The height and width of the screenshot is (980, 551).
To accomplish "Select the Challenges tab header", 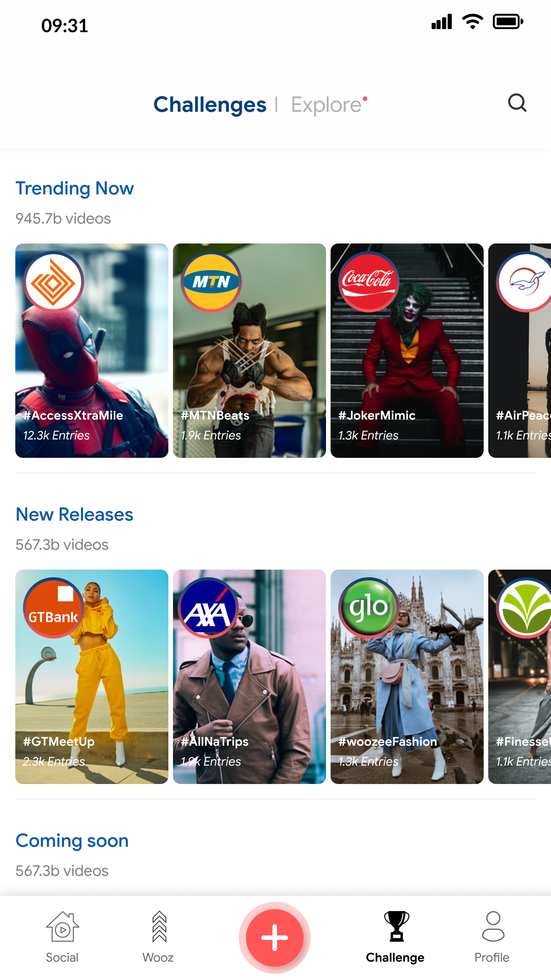I will pyautogui.click(x=210, y=105).
